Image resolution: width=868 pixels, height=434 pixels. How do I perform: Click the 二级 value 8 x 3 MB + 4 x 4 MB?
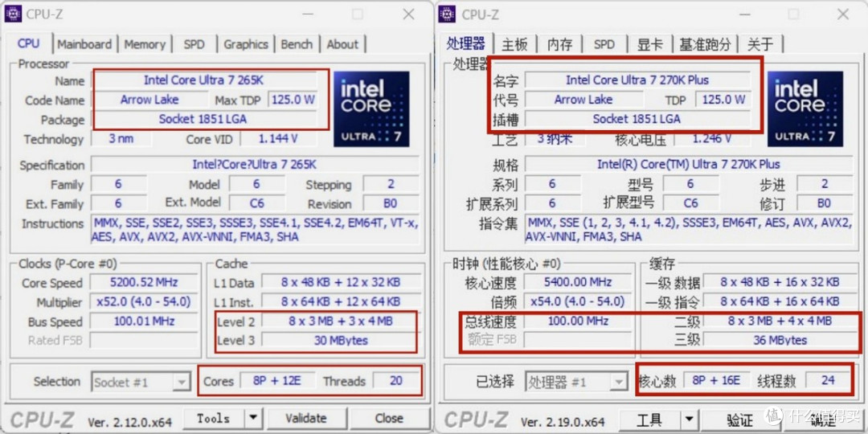coord(780,321)
